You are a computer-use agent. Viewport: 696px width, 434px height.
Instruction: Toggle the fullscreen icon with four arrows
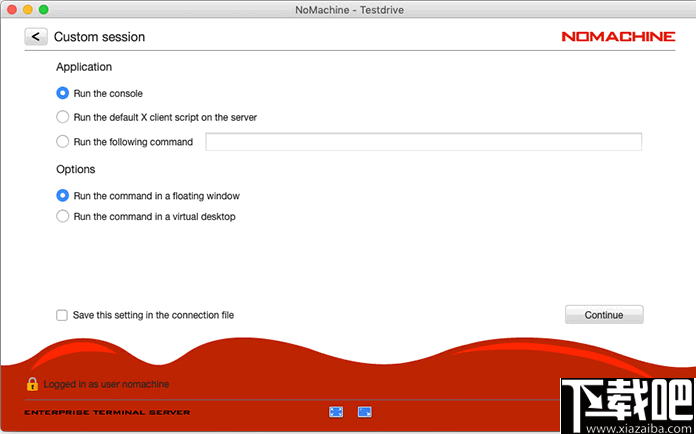point(336,412)
